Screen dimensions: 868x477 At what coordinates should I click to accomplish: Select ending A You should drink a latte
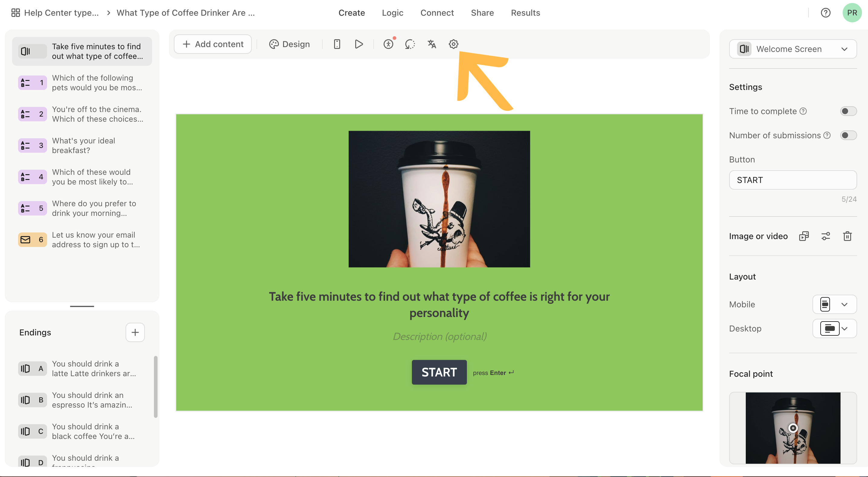click(82, 368)
